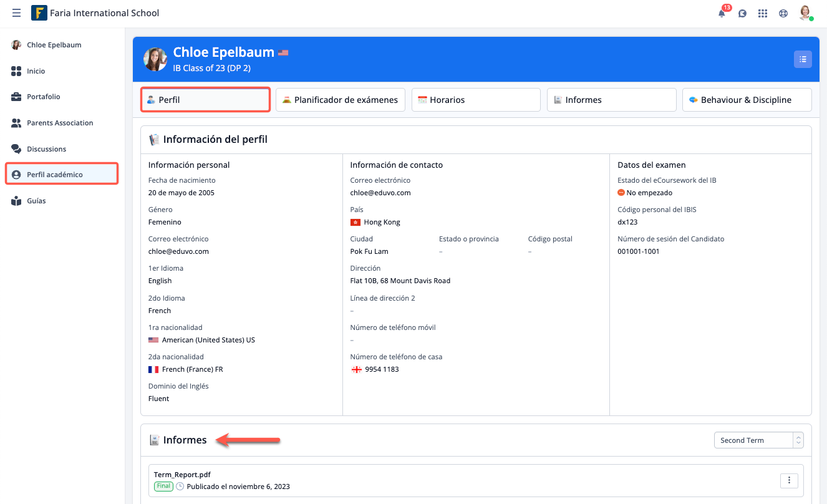Go to Behaviour & Discipline tab
827x504 pixels.
tap(747, 100)
